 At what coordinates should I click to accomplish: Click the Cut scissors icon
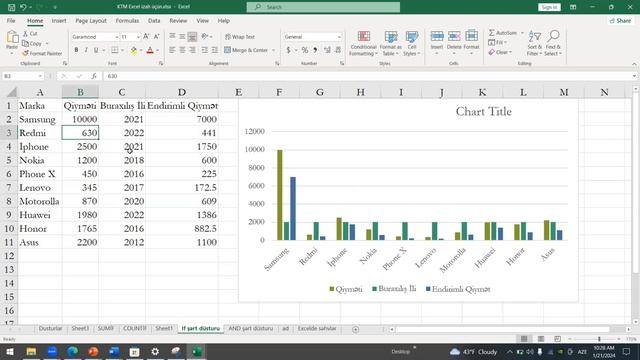point(25,33)
